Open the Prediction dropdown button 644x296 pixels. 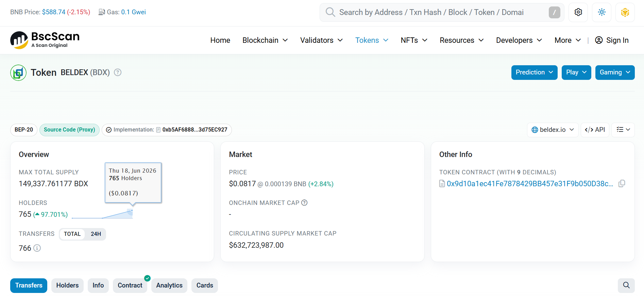tap(535, 72)
